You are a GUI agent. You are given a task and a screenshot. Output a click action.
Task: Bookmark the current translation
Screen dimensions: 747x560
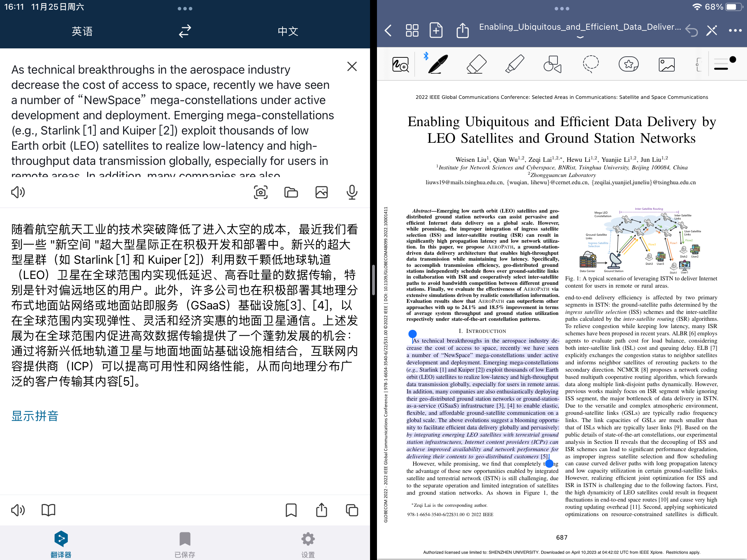tap(291, 510)
